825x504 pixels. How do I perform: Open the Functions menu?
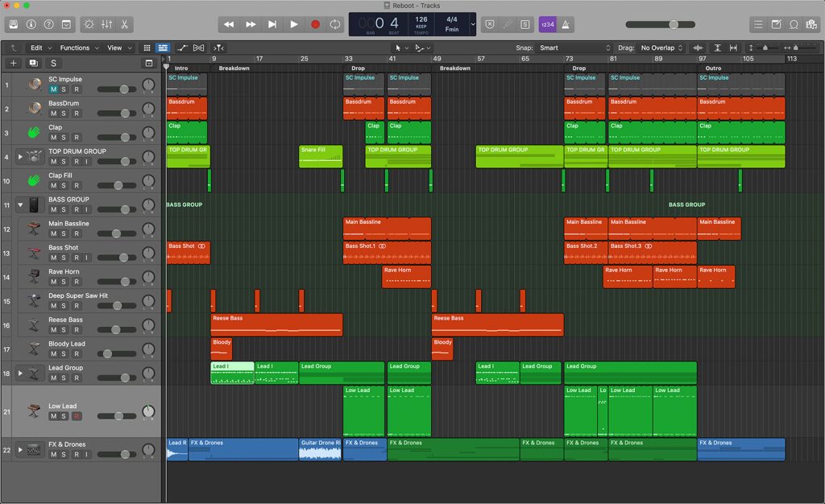click(x=75, y=48)
